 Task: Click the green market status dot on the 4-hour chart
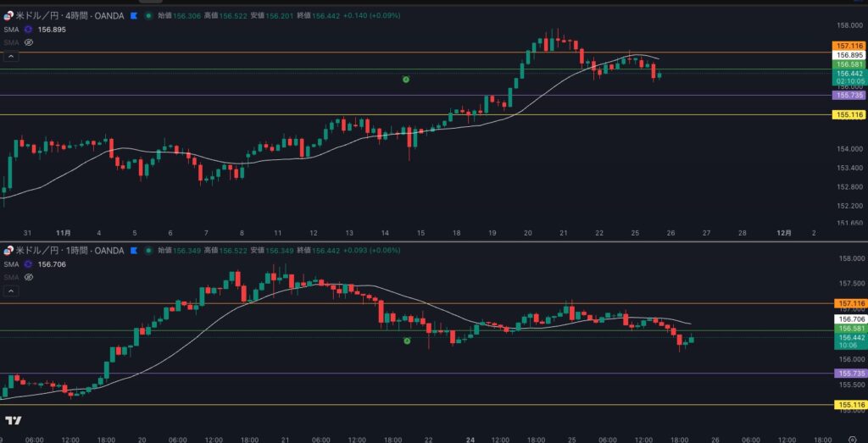click(149, 15)
